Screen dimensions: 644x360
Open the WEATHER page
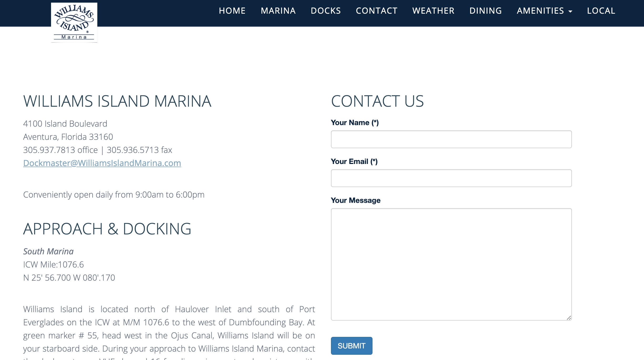tap(433, 11)
